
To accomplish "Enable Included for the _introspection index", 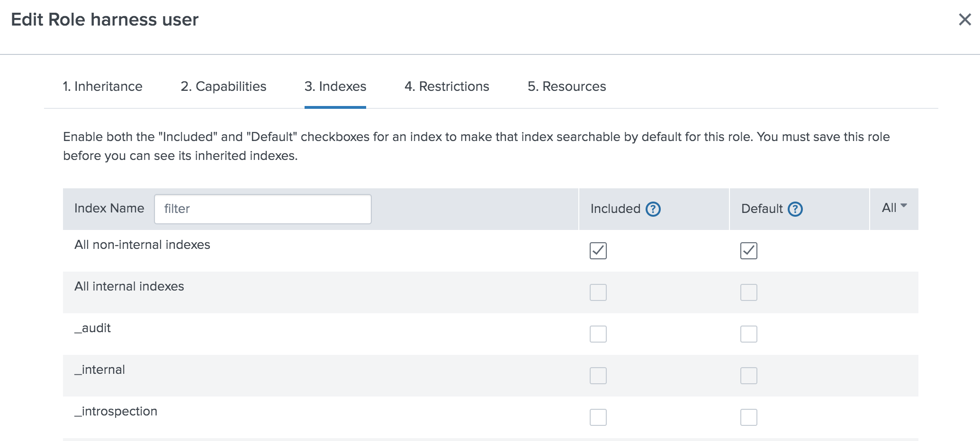I will (598, 417).
